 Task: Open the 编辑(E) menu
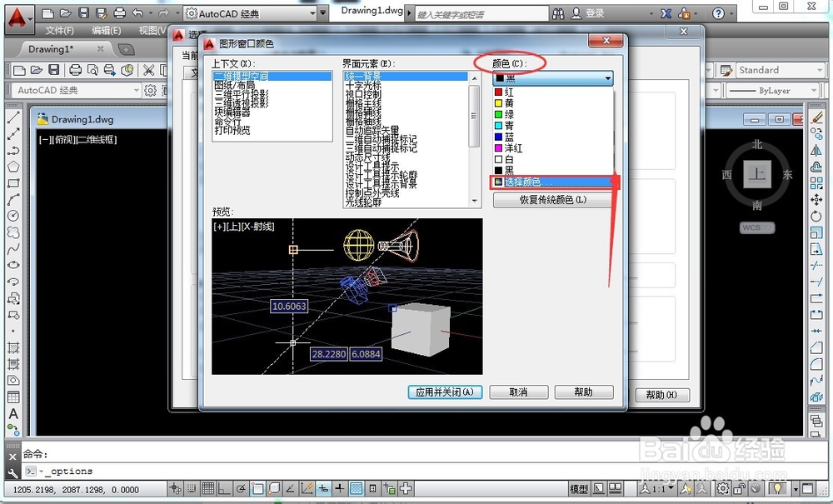107,30
